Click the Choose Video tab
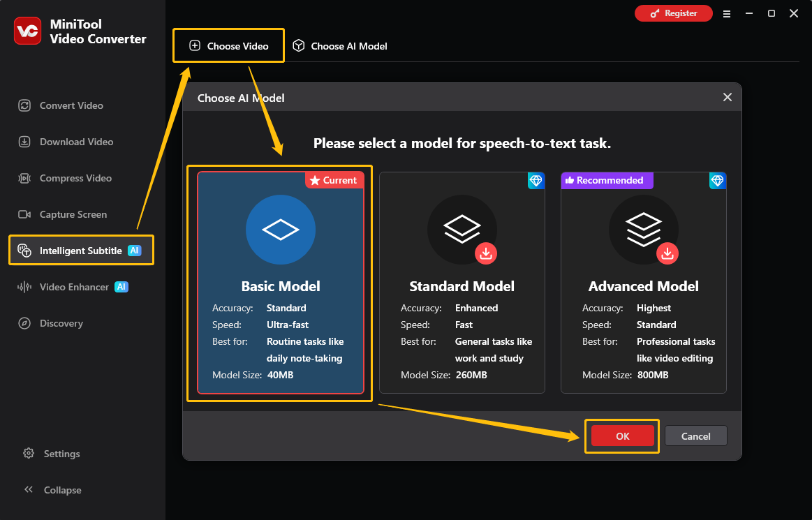 click(228, 46)
